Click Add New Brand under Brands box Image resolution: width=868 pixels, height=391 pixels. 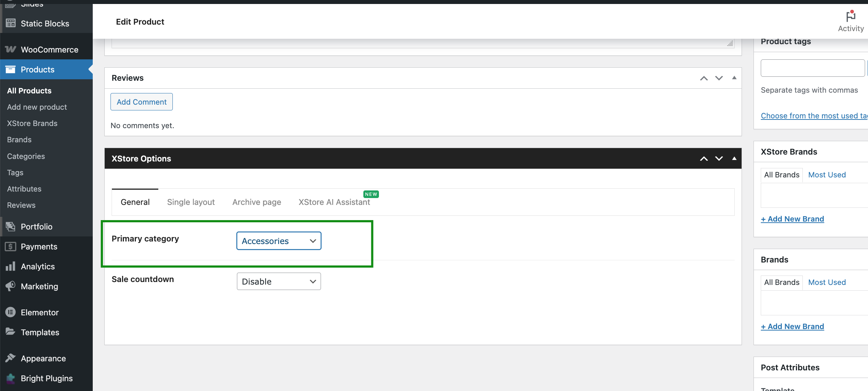pos(792,327)
